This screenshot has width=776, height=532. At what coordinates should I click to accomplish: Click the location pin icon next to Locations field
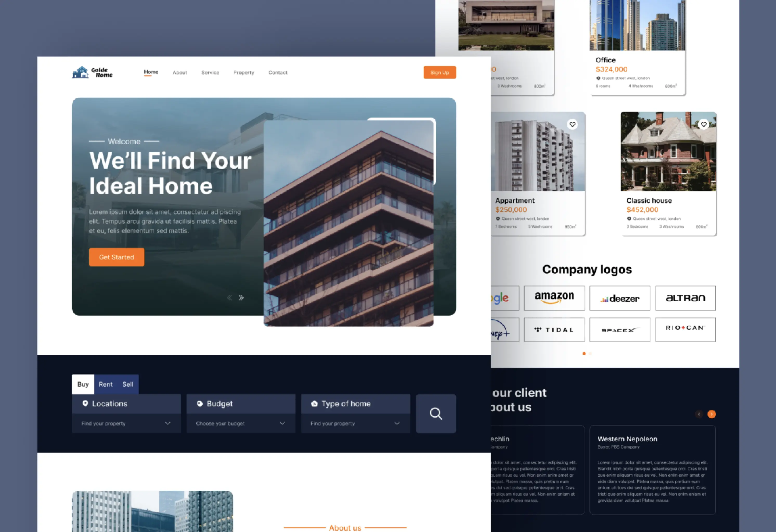(86, 404)
